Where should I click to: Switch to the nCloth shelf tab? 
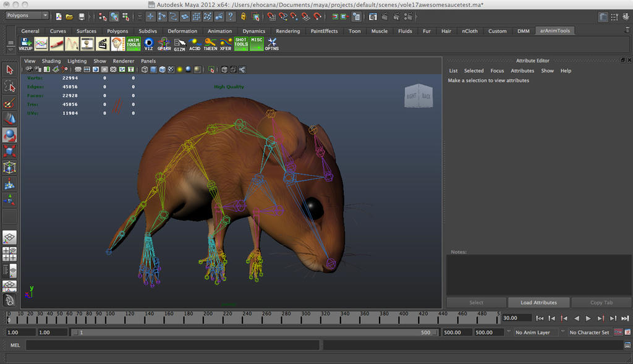tap(470, 31)
